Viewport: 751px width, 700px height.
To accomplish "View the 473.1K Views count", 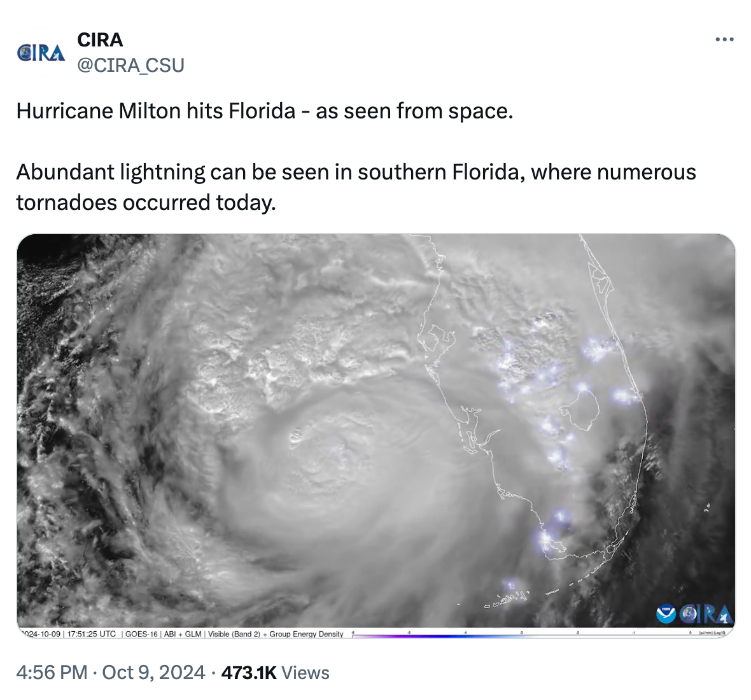I will point(276,672).
